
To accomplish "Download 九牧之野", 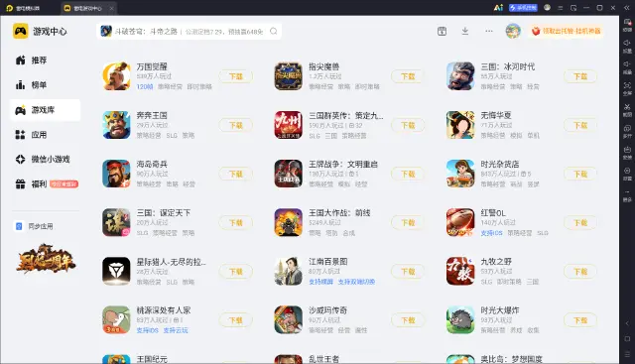I will tap(579, 272).
